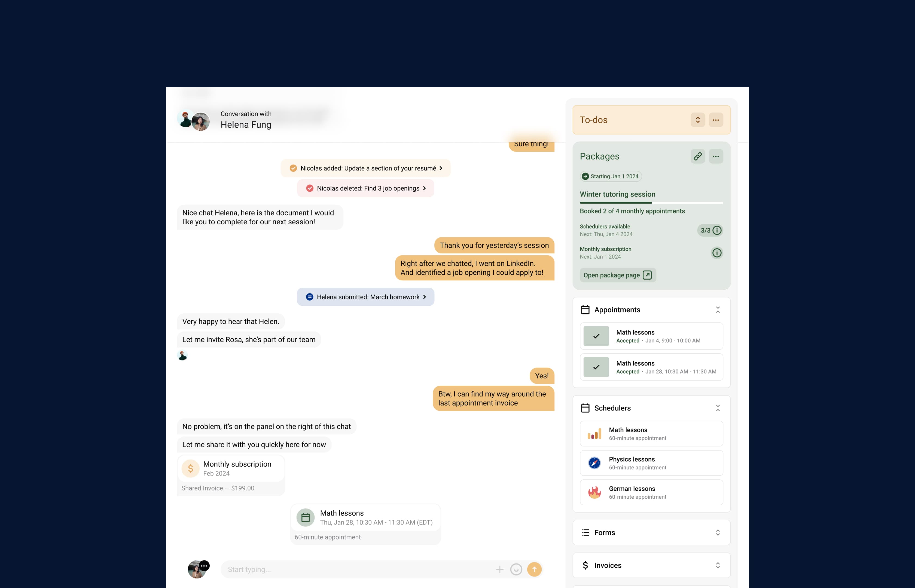Collapse the Appointments section
Screen dimensions: 915x588
[x=718, y=309]
